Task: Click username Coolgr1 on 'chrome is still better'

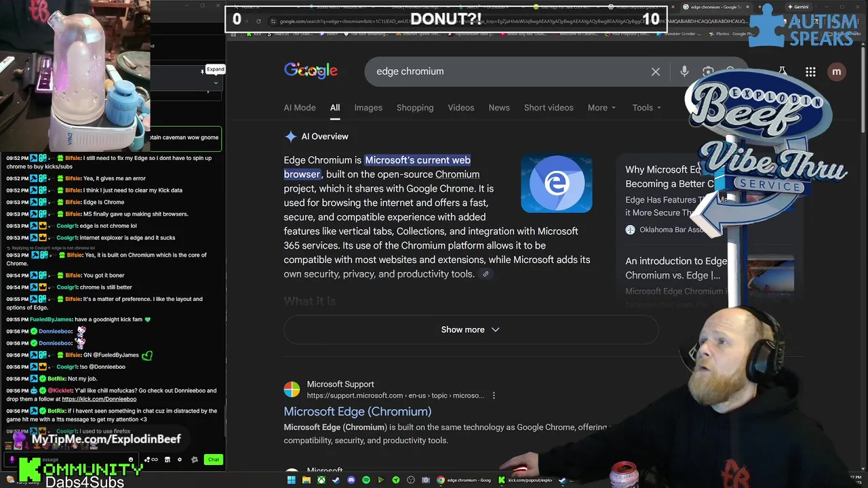Action: pos(66,287)
